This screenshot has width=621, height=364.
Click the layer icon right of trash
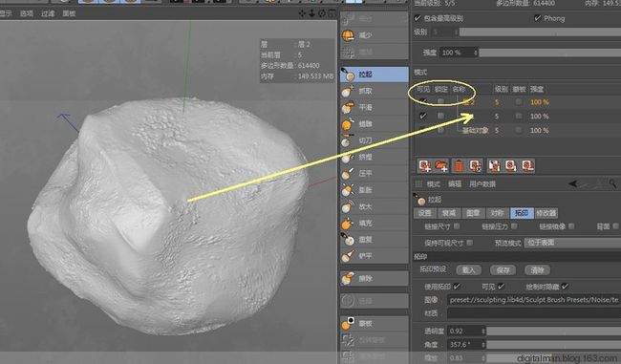pyautogui.click(x=475, y=165)
